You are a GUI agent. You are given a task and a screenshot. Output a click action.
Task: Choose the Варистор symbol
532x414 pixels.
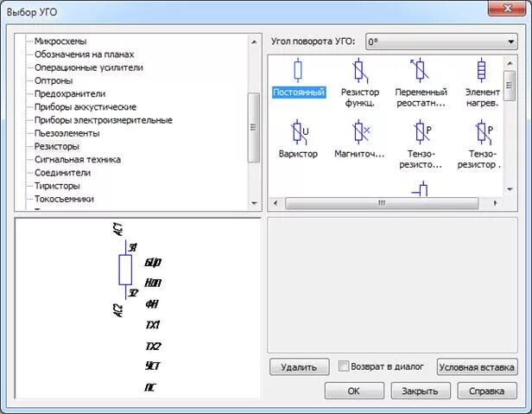(298, 139)
